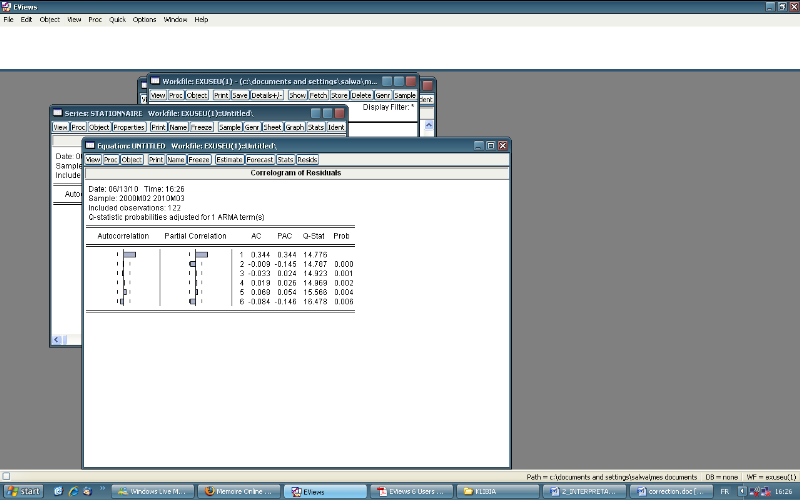
Task: Open the Quick menu
Action: (118, 20)
